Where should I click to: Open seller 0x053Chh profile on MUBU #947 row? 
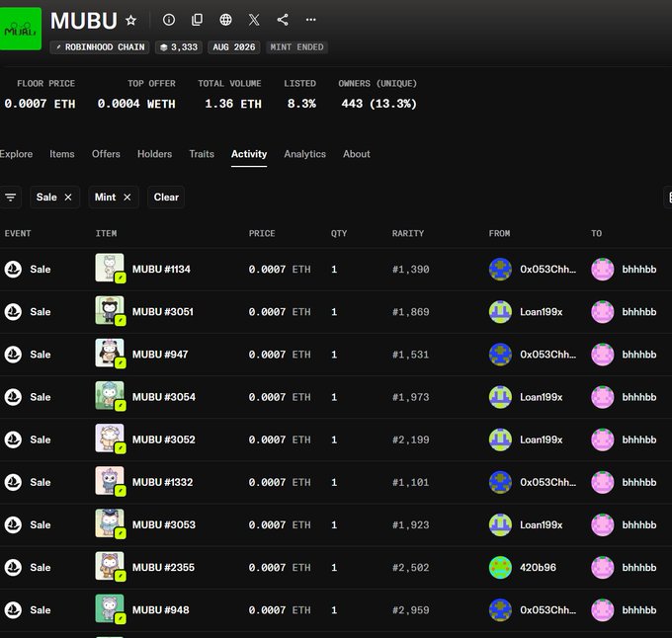pos(548,355)
